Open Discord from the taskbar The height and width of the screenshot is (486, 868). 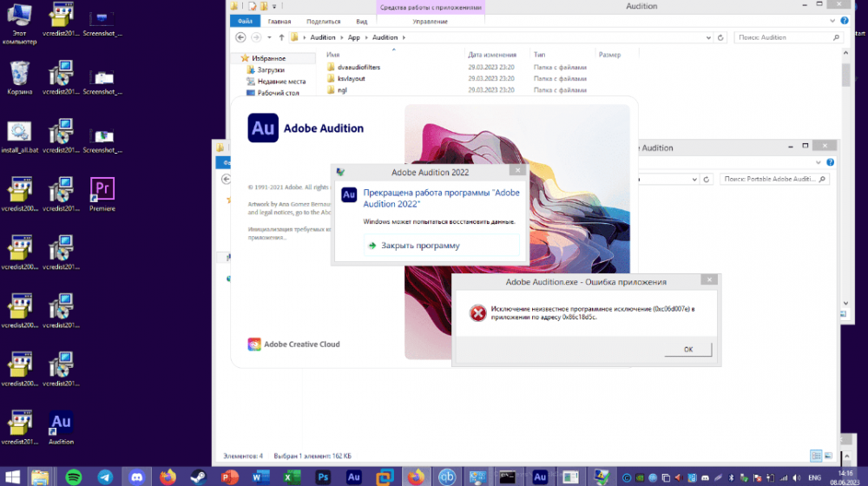pos(136,476)
